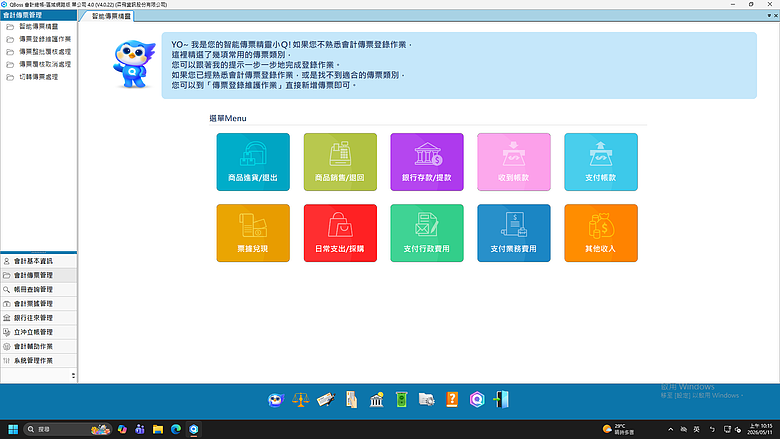Image resolution: width=780 pixels, height=439 pixels.
Task: Expand the navigation pane overflow arrows
Action: tap(73, 376)
